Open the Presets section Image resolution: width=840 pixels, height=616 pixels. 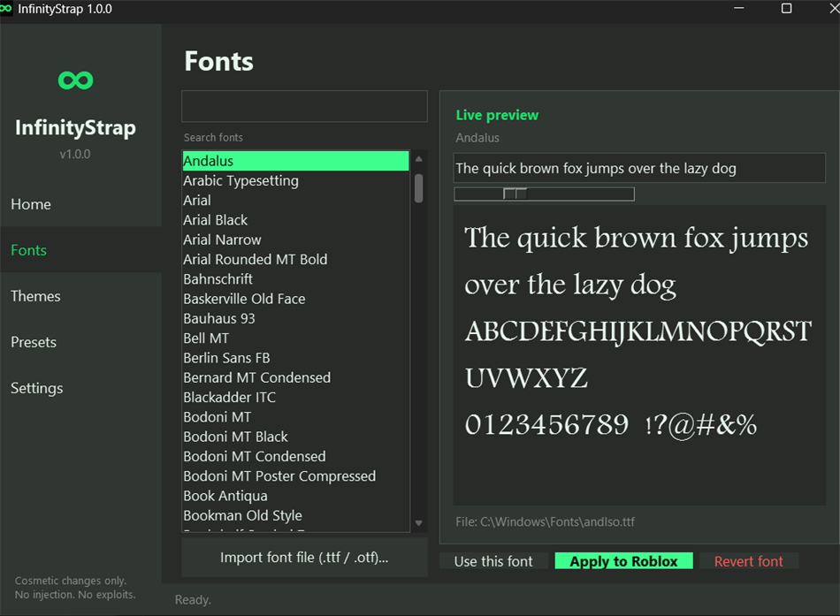[80, 342]
